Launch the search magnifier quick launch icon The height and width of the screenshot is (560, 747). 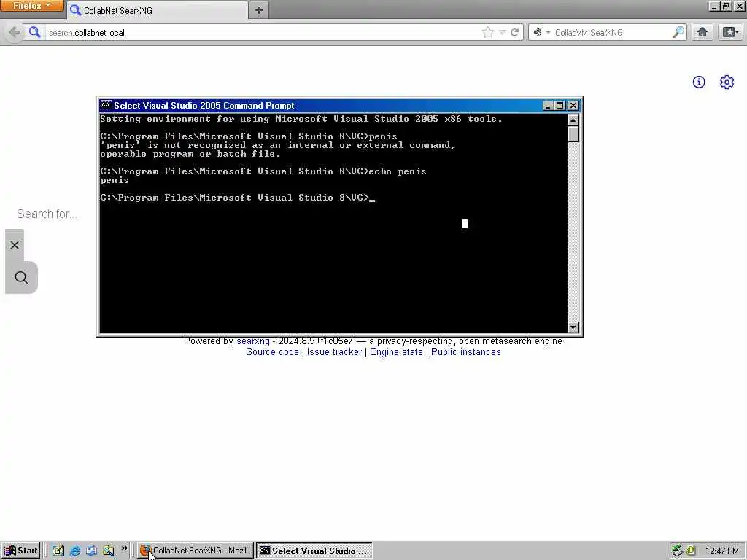click(x=108, y=551)
